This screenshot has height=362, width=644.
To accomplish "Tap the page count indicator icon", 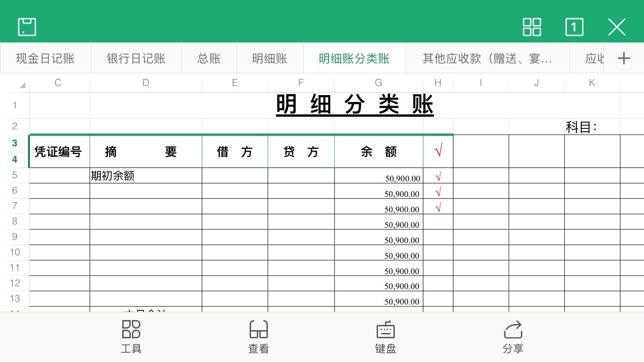I will [x=574, y=28].
